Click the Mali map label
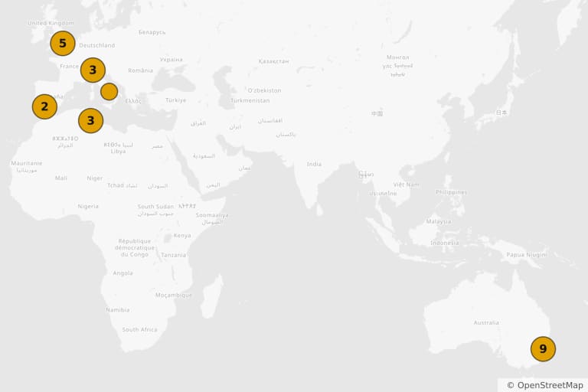The height and width of the screenshot is (392, 588). [x=60, y=178]
